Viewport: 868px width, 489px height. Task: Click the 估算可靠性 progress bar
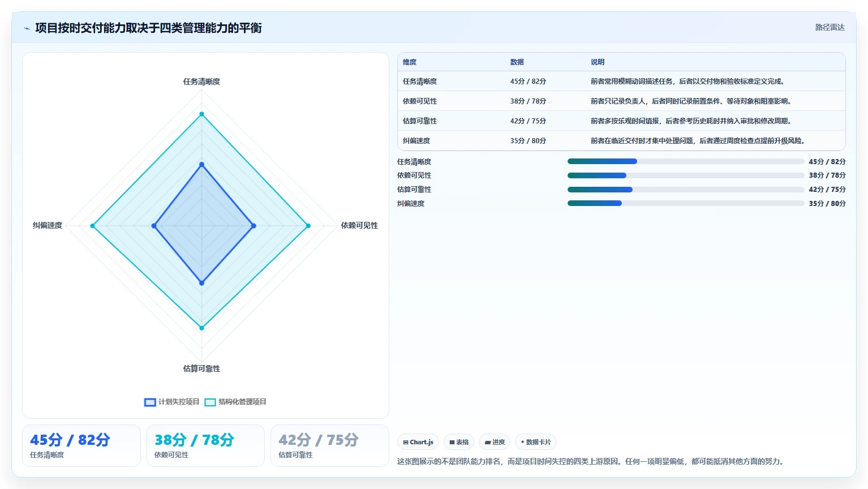[686, 190]
